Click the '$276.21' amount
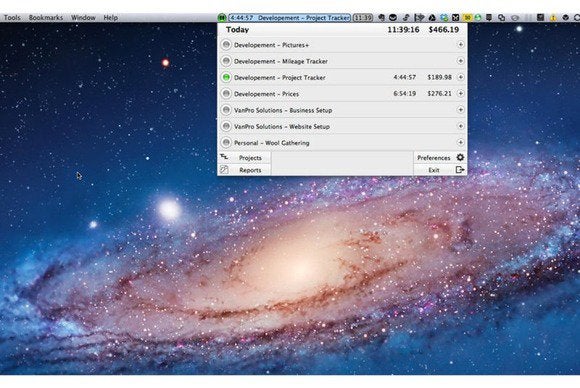Viewport: 580px width, 388px height. coord(439,94)
